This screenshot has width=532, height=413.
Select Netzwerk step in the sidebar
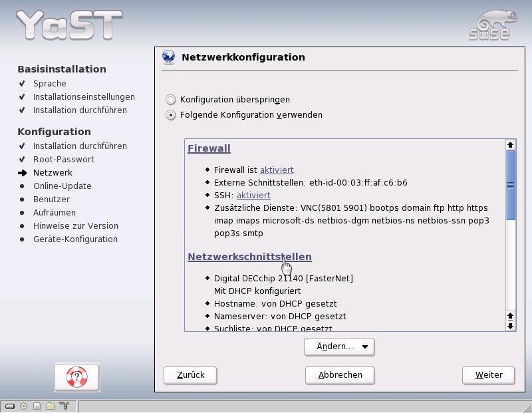[53, 172]
